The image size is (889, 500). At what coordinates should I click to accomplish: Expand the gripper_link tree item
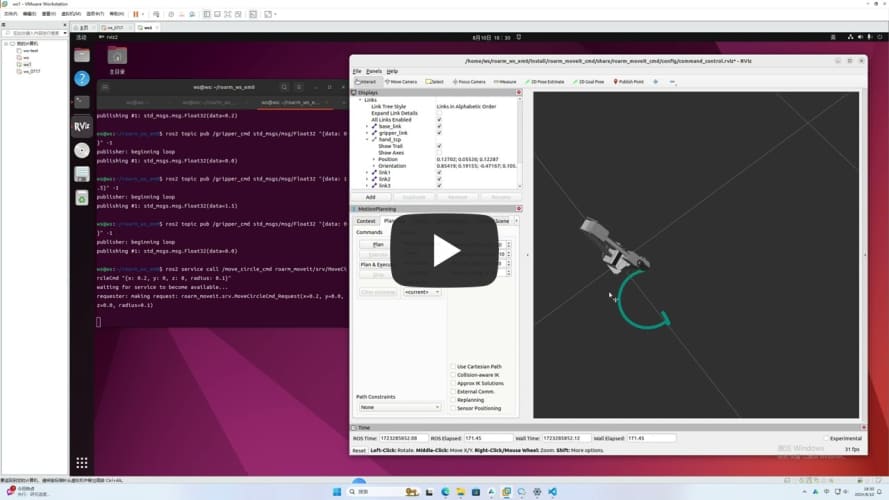[367, 133]
